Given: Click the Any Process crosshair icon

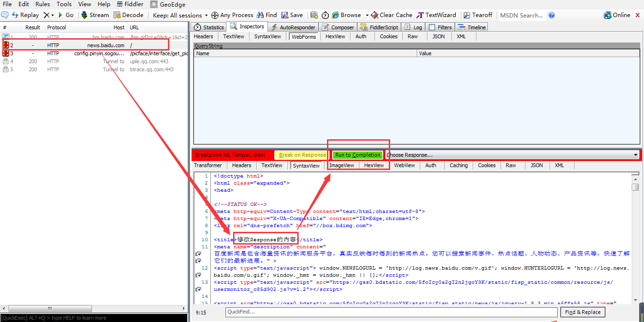Looking at the screenshot, I should 215,15.
